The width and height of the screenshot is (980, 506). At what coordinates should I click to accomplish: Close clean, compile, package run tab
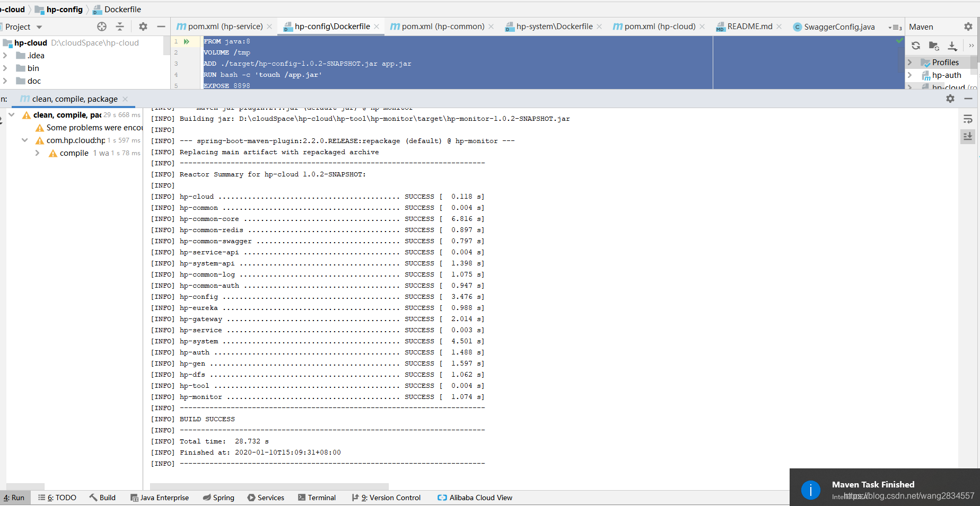[x=125, y=99]
